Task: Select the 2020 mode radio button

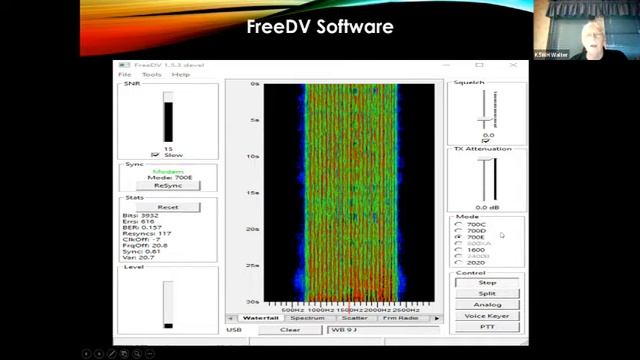Action: pyautogui.click(x=459, y=262)
